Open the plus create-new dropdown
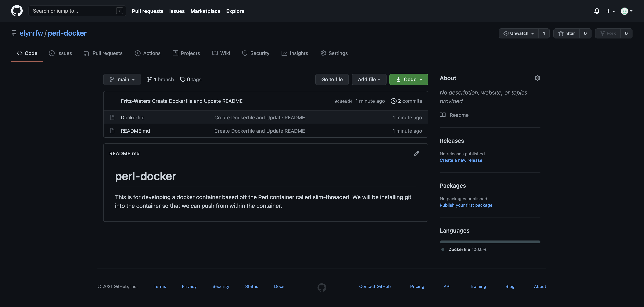The height and width of the screenshot is (307, 644). click(x=610, y=11)
